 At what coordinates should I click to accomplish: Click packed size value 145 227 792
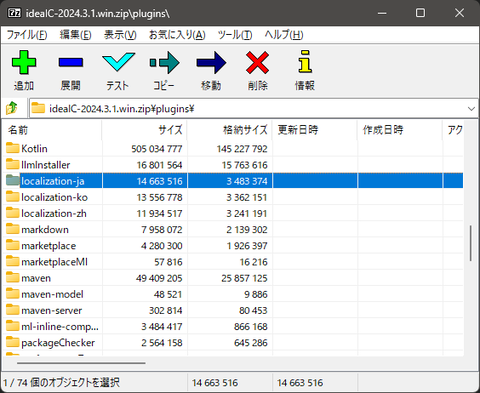pos(242,149)
